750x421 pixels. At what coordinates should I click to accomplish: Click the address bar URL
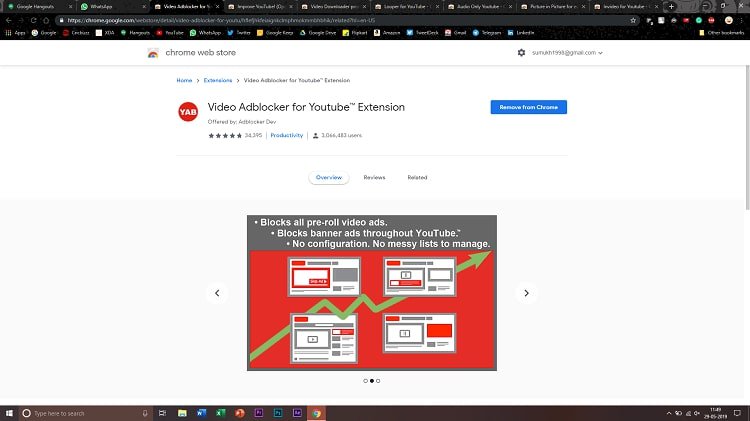tap(221, 21)
